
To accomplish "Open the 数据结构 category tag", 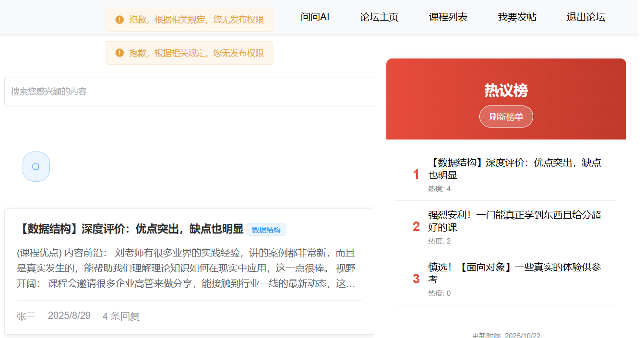I will point(266,229).
